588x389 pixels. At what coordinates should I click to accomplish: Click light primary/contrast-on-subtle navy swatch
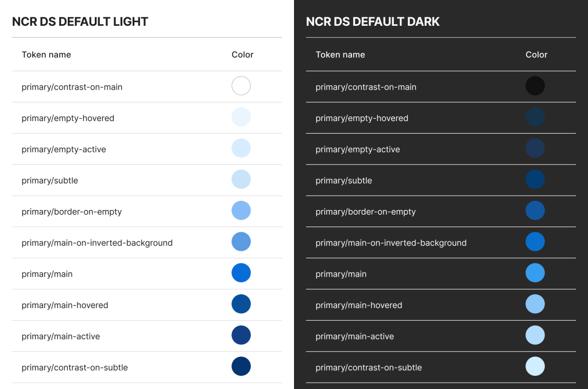click(241, 367)
